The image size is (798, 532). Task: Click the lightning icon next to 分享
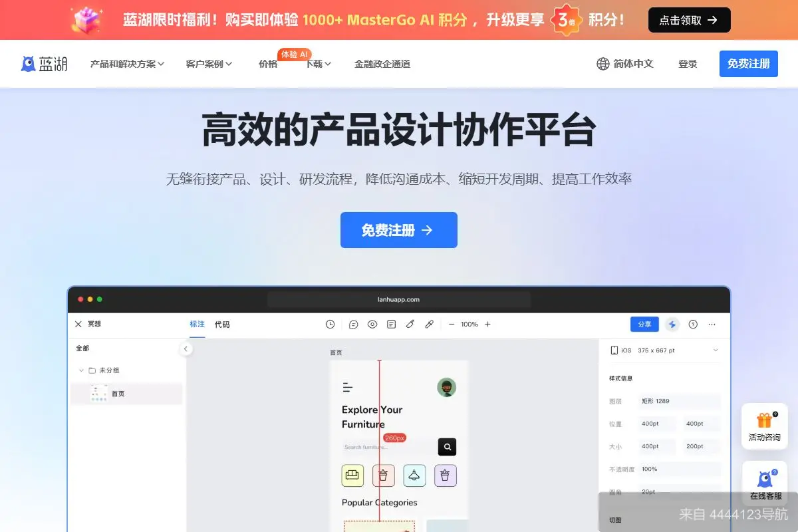(672, 324)
